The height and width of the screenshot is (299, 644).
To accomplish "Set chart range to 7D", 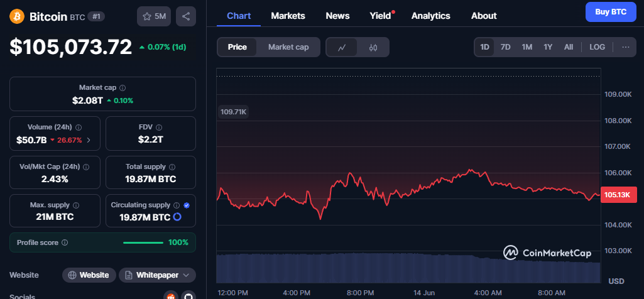I will (505, 47).
